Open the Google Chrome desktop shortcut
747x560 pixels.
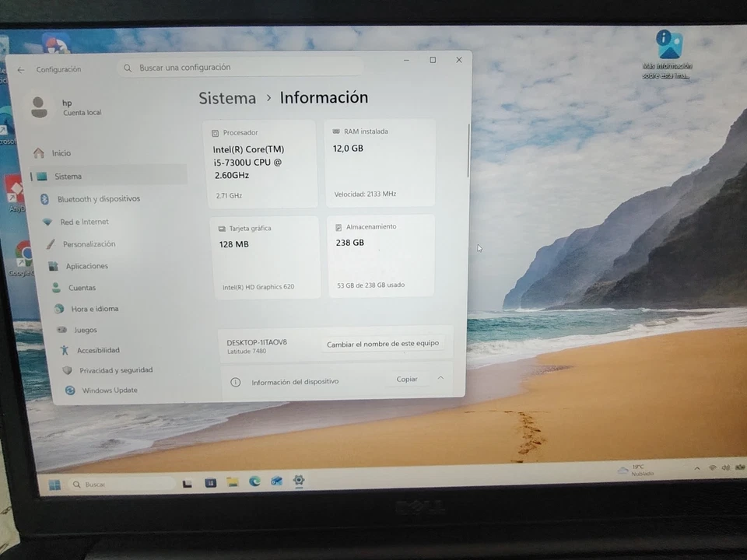22,258
